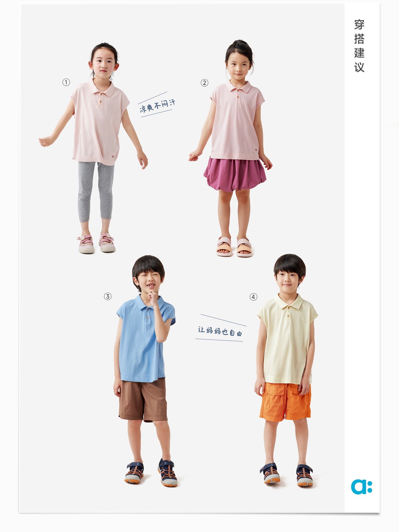
Task: Click the circled number 2 label
Action: pyautogui.click(x=204, y=83)
